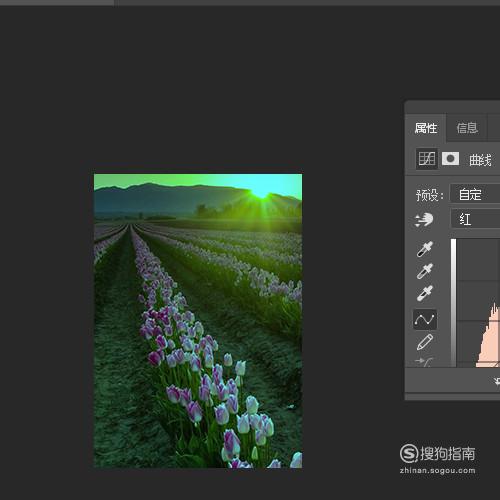Select the white point eyedropper

pyautogui.click(x=425, y=293)
